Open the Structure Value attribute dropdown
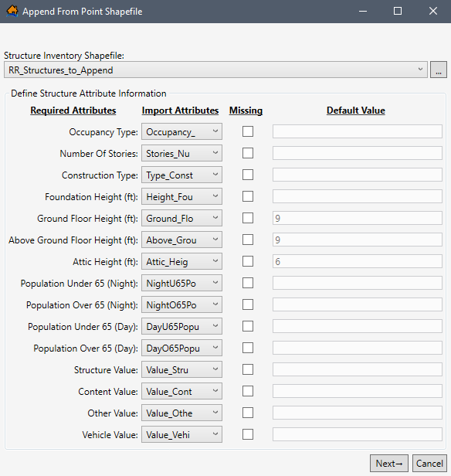This screenshot has height=476, width=451. pyautogui.click(x=181, y=369)
